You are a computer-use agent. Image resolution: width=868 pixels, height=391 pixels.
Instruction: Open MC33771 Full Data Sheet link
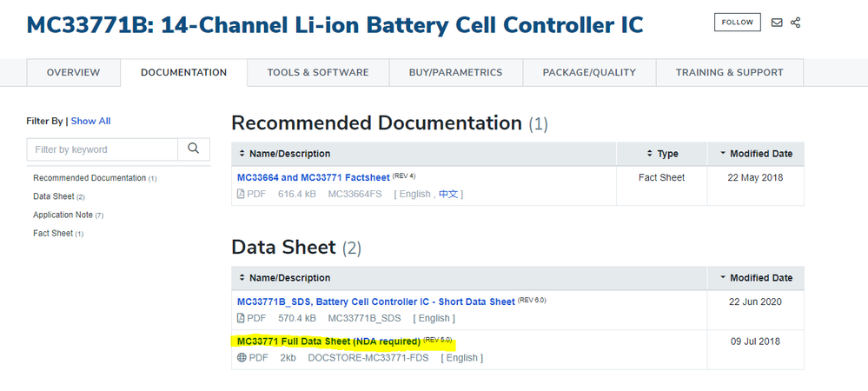328,341
